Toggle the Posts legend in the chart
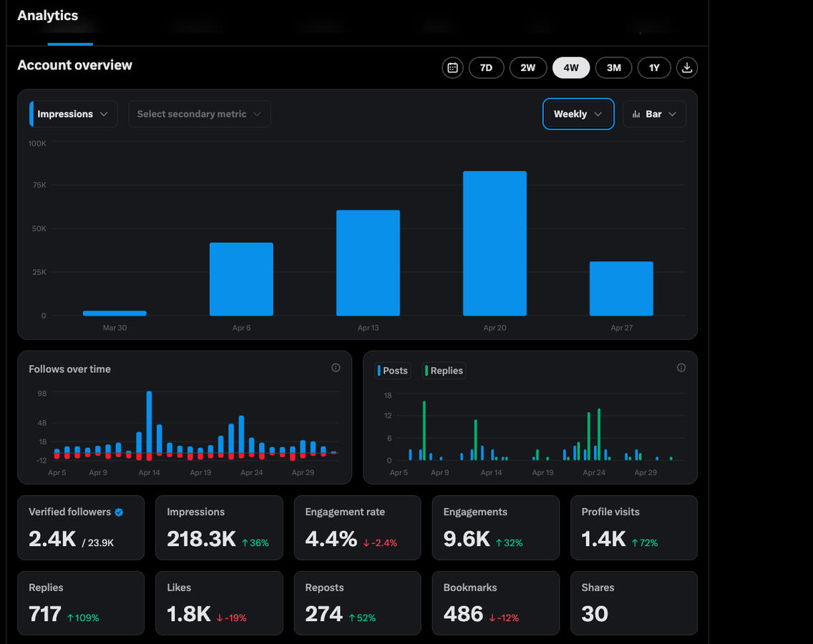Viewport: 813px width, 644px height. (392, 371)
